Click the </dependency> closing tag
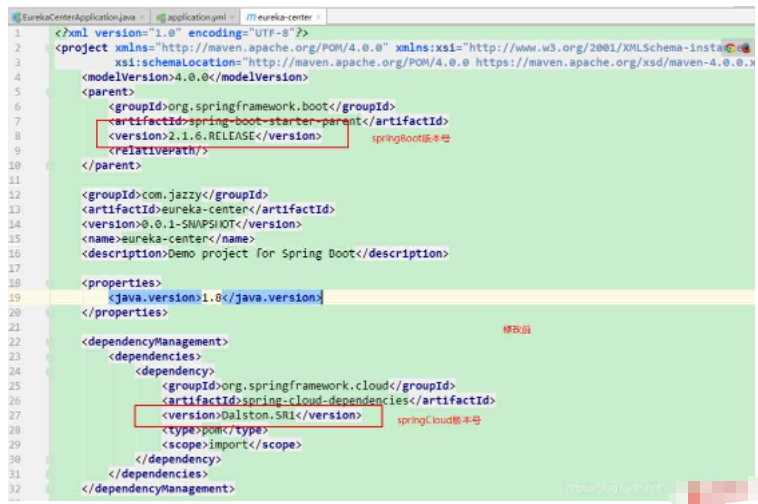758x504 pixels. [x=178, y=459]
